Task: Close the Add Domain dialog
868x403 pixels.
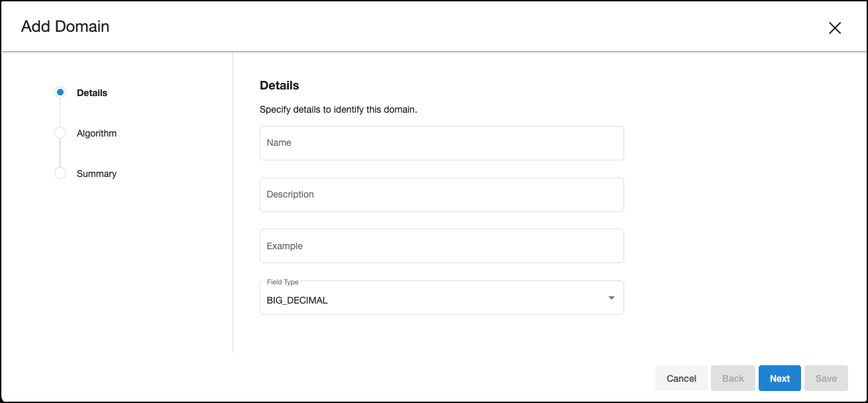Action: (835, 28)
